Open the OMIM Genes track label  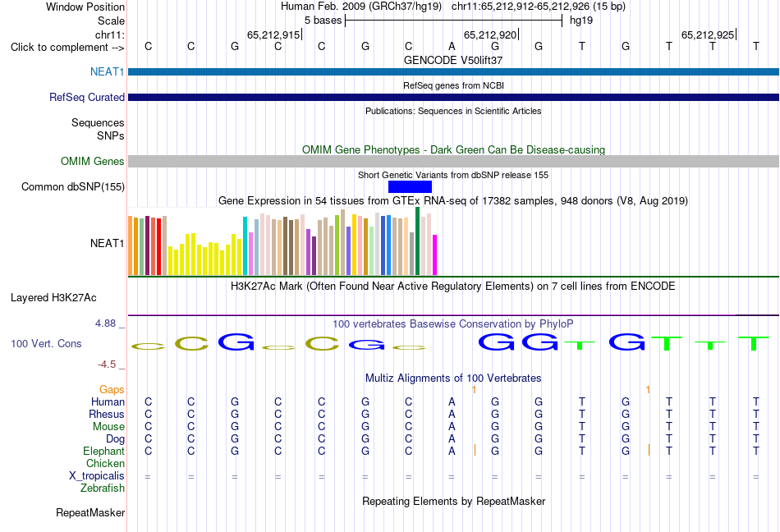[x=92, y=161]
